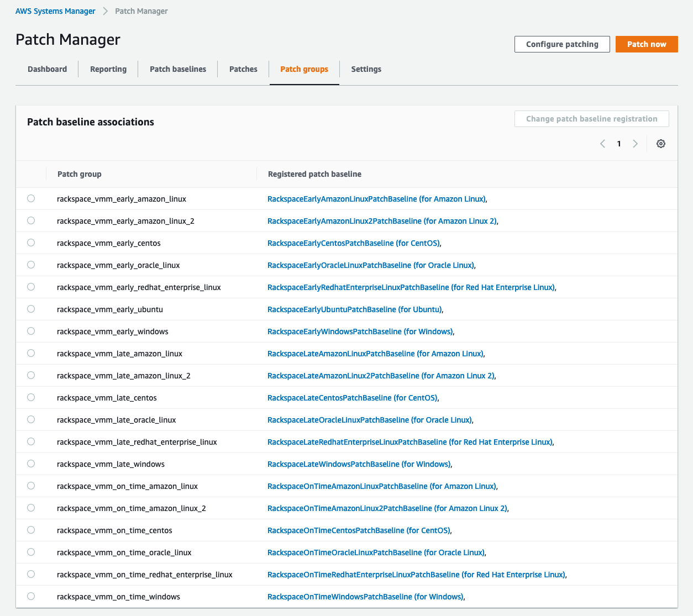Open the Settings tab
693x616 pixels.
pos(366,69)
